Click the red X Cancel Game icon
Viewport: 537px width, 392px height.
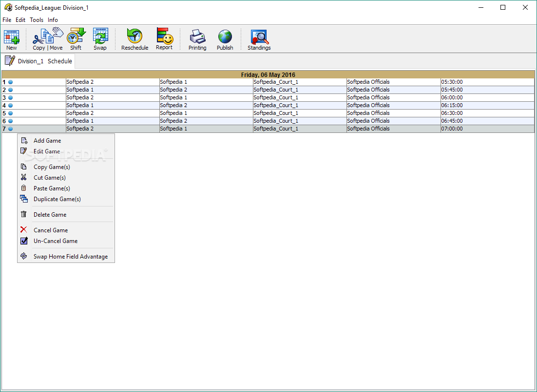click(x=23, y=230)
